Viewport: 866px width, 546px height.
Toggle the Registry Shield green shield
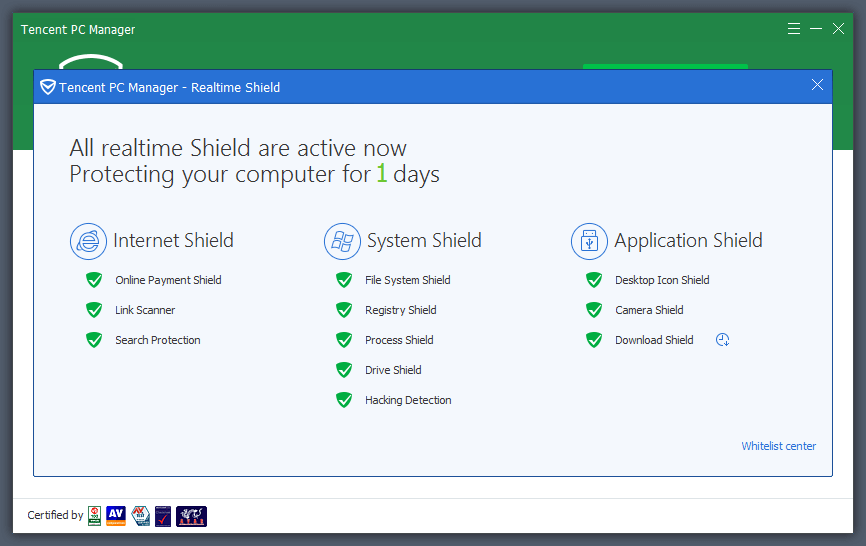[344, 310]
